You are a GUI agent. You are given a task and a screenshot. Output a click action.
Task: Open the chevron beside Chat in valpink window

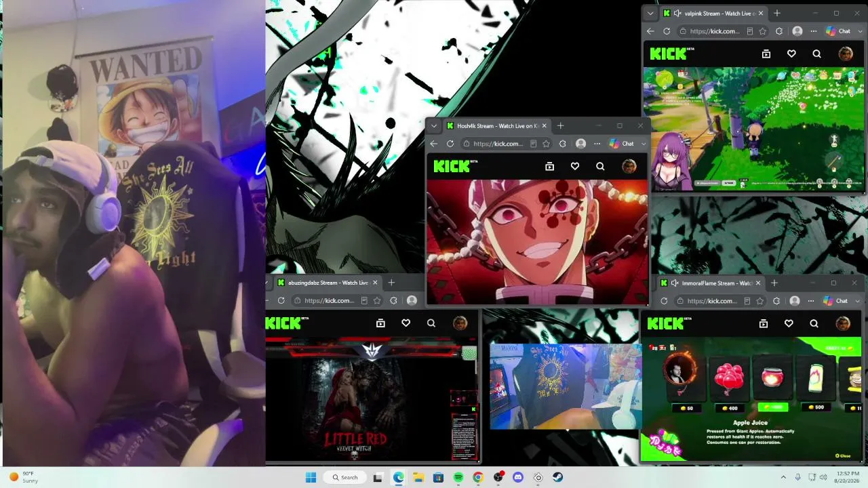point(860,31)
